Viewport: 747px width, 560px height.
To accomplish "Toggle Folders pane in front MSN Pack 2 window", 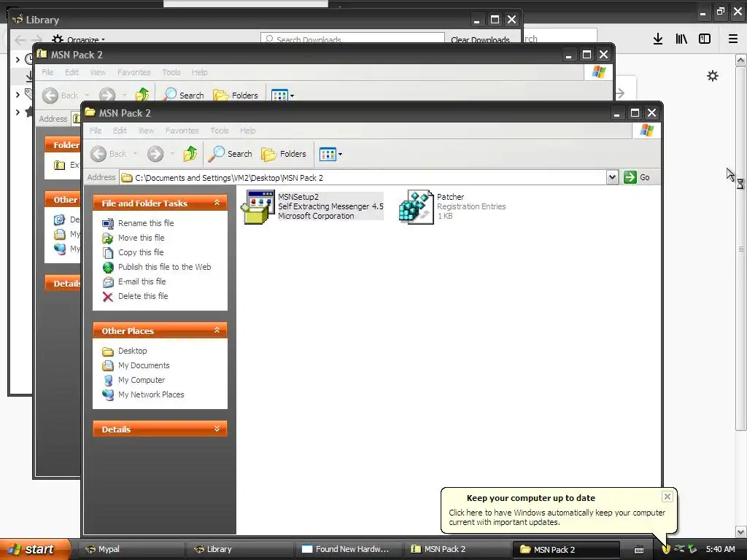I will coord(284,154).
